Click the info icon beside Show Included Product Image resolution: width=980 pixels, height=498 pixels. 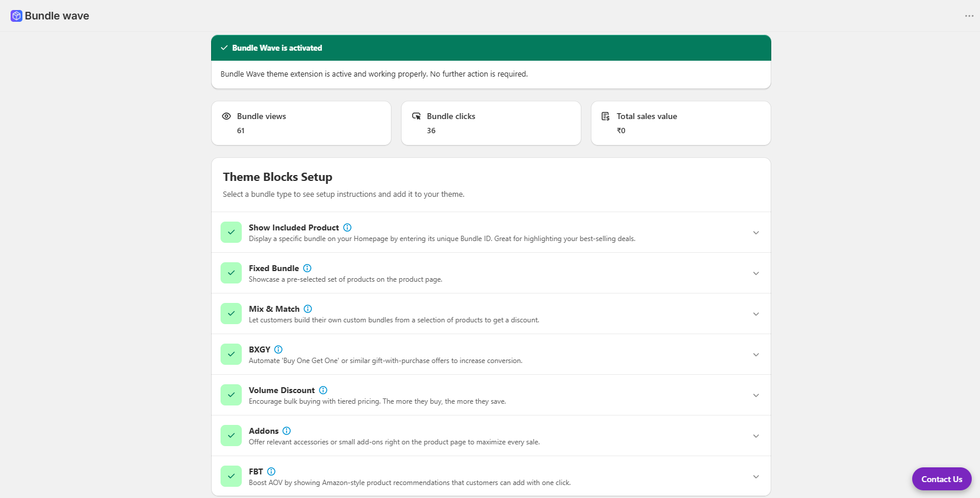[347, 227]
